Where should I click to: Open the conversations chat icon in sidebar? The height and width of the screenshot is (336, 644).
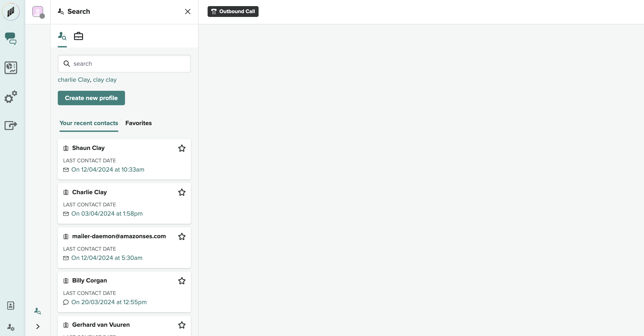point(11,39)
